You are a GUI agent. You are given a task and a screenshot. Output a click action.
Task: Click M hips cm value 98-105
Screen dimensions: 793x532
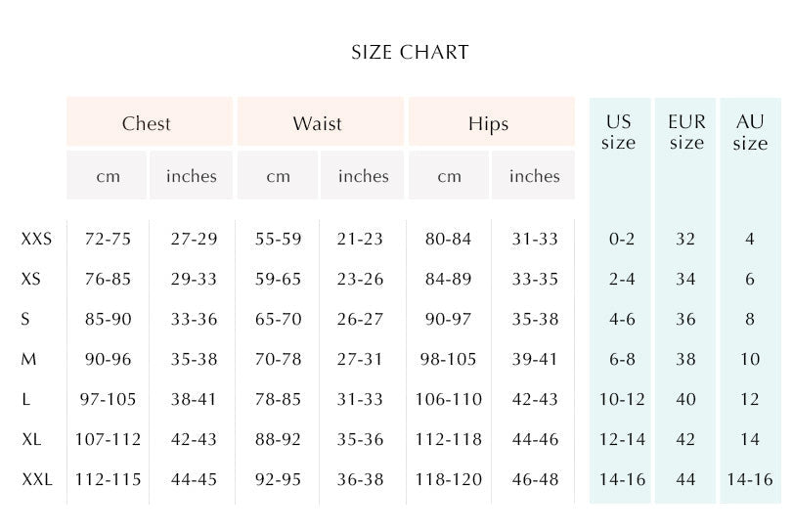tap(449, 360)
